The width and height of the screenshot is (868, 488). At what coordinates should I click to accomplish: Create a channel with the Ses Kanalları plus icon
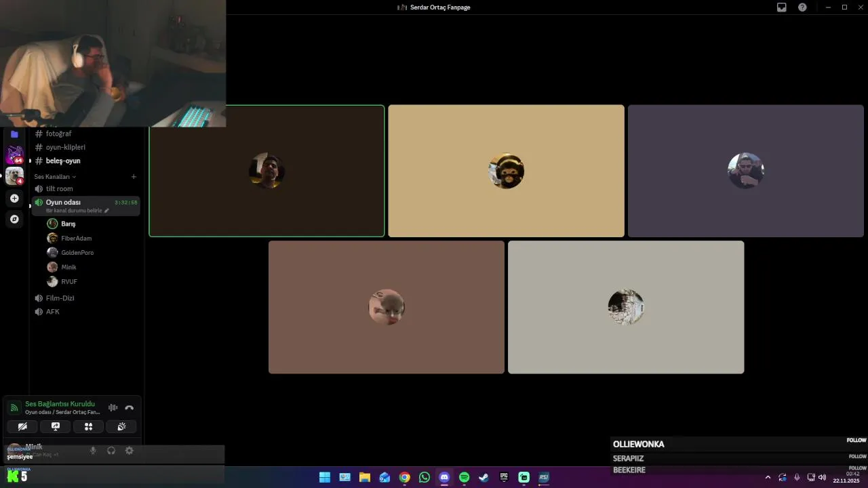coord(134,176)
